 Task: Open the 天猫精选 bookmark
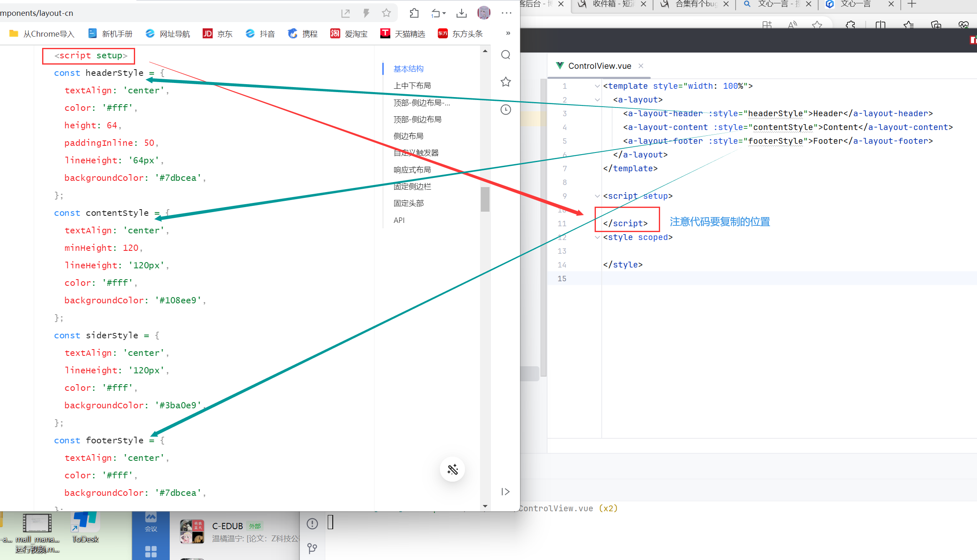click(x=403, y=34)
